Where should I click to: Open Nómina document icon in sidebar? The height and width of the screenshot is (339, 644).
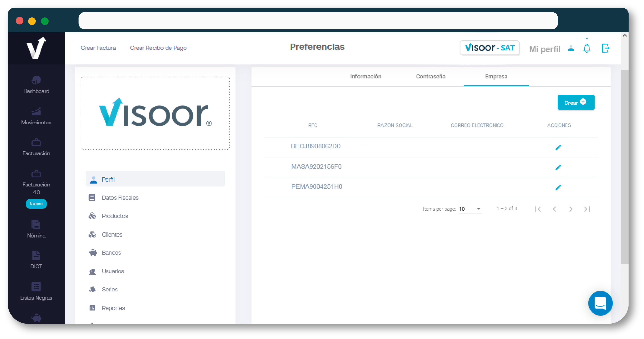(36, 224)
